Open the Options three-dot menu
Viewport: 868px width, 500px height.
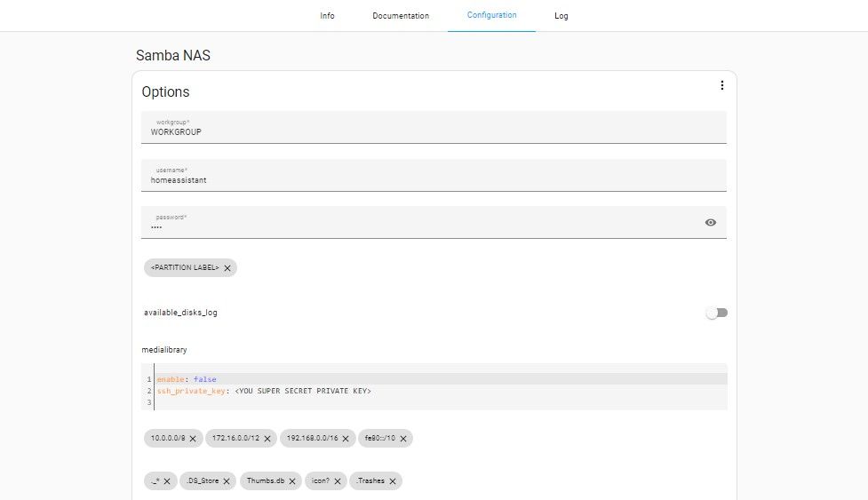[722, 85]
